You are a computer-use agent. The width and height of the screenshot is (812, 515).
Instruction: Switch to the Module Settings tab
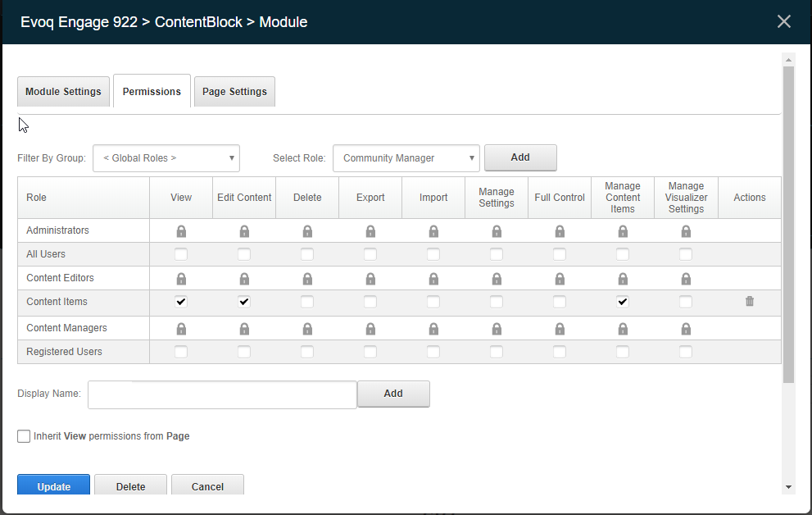point(63,92)
